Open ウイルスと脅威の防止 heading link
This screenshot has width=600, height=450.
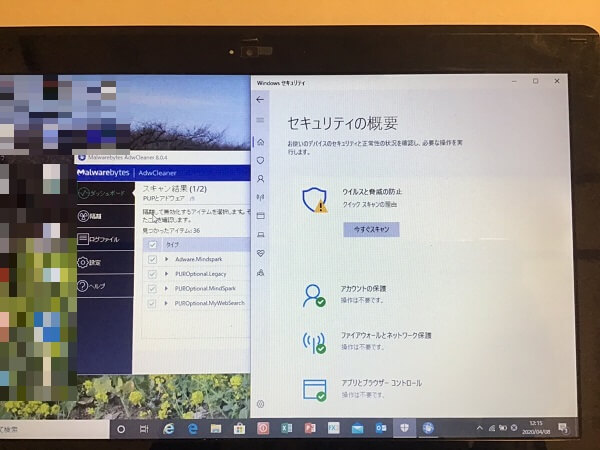372,191
